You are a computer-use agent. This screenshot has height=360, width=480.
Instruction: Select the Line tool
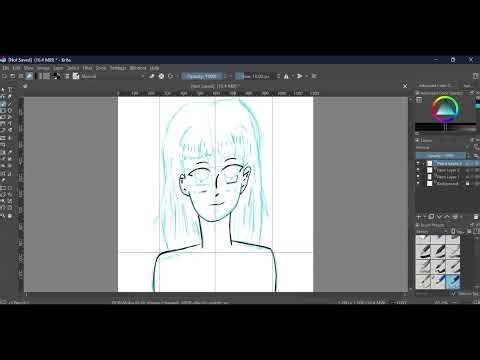click(10, 103)
